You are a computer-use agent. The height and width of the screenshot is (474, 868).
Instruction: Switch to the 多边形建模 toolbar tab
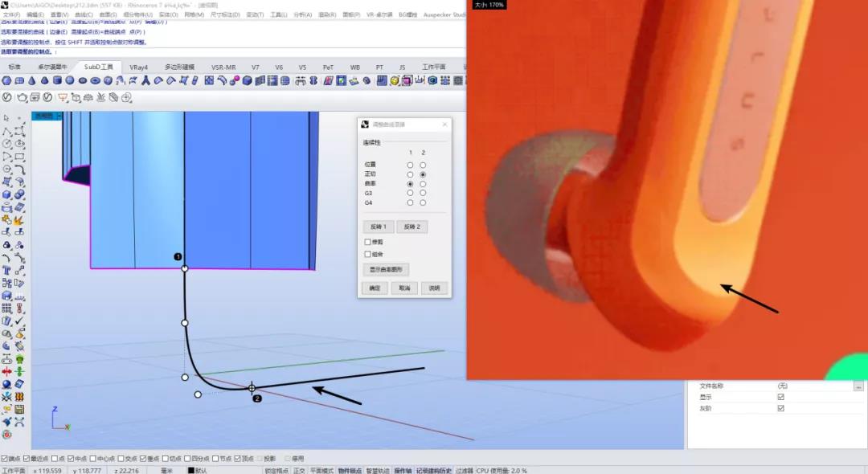(179, 67)
